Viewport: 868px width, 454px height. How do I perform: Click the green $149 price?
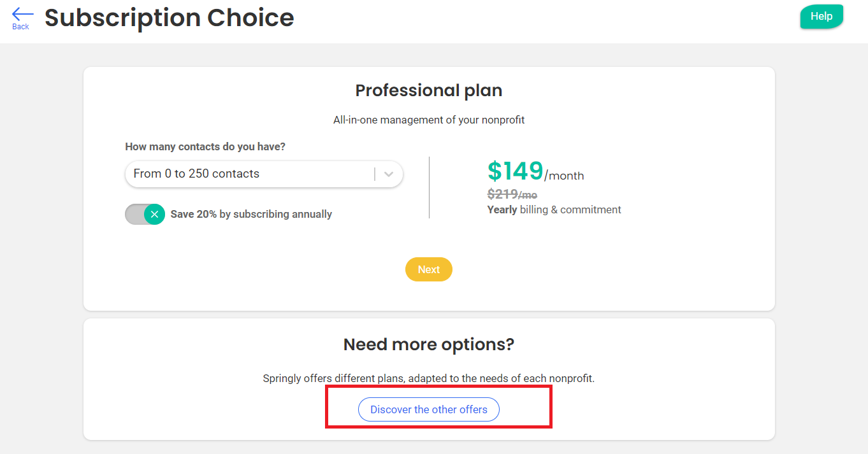[x=516, y=171]
